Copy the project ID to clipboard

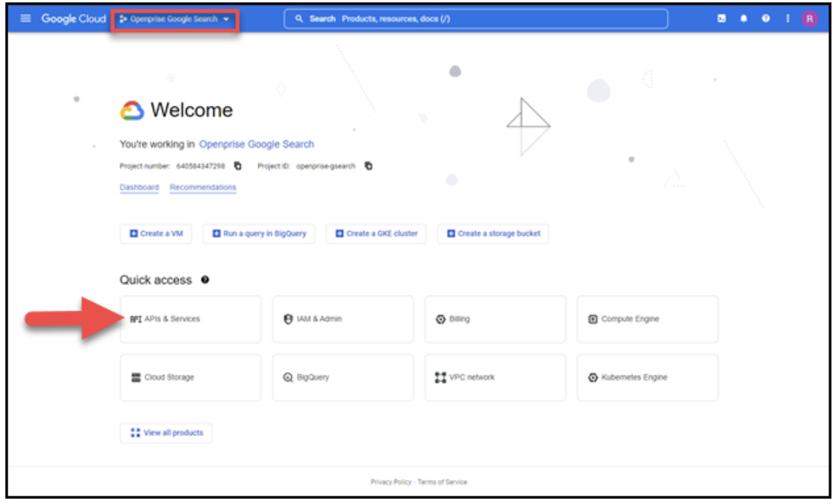[369, 166]
